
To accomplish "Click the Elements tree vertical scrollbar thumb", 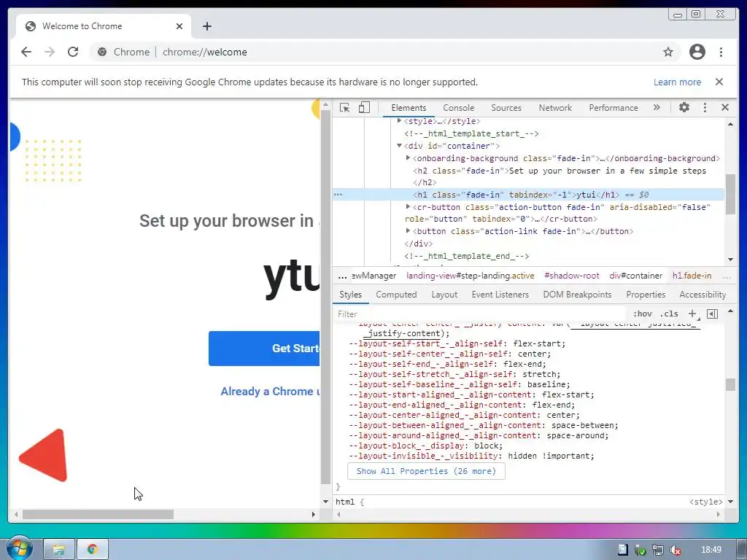I will click(730, 194).
